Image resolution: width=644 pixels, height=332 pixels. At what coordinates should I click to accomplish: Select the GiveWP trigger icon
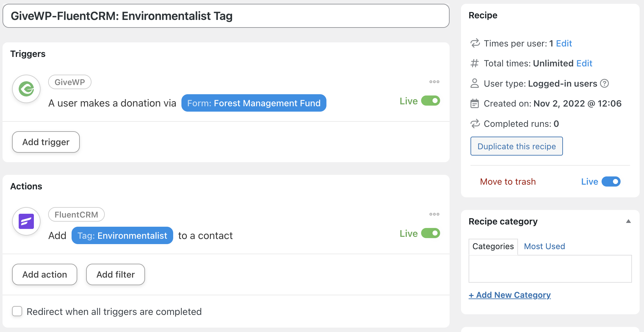26,89
